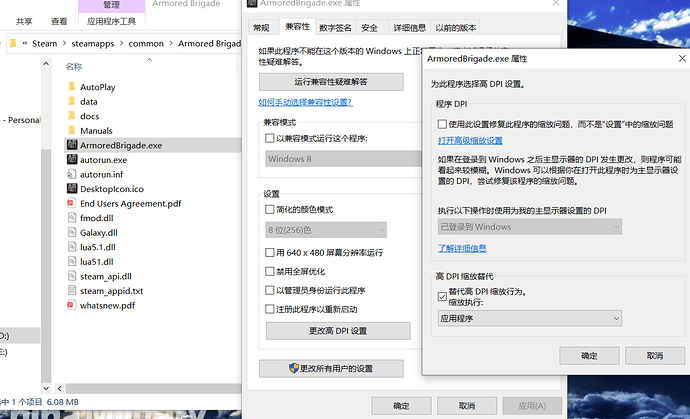Select DesktopIcon.ico file icon
The height and width of the screenshot is (419, 690).
tap(72, 188)
